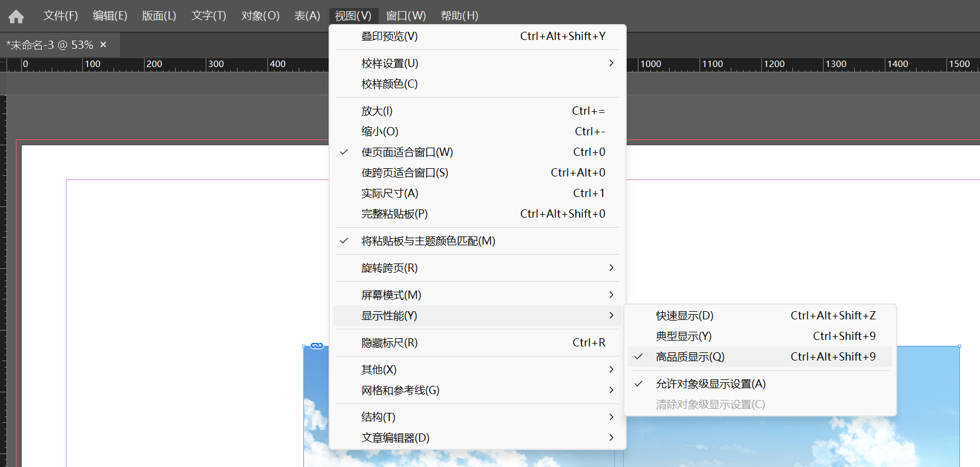The width and height of the screenshot is (980, 467).
Task: Toggle 使页面适合窗口(W) checked option
Action: pos(407,152)
